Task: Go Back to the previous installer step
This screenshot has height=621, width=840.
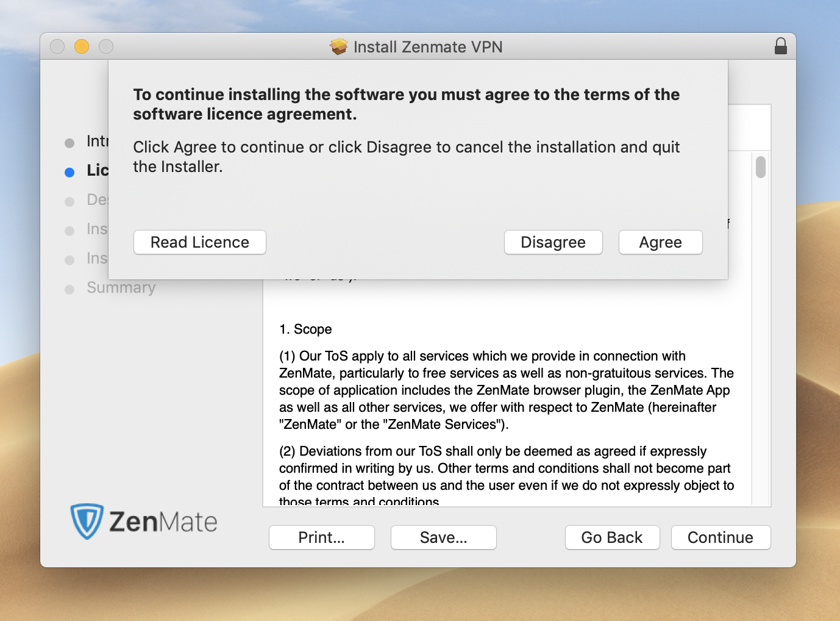Action: pyautogui.click(x=612, y=537)
